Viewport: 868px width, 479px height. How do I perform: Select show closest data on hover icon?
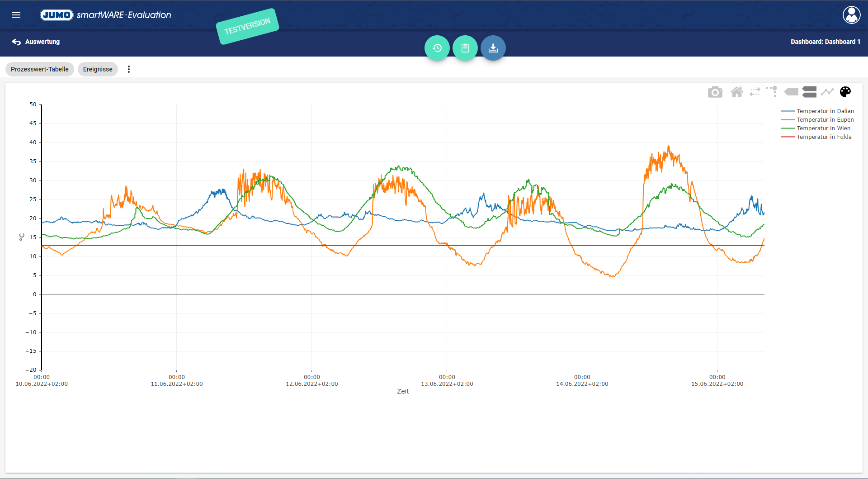pyautogui.click(x=791, y=92)
